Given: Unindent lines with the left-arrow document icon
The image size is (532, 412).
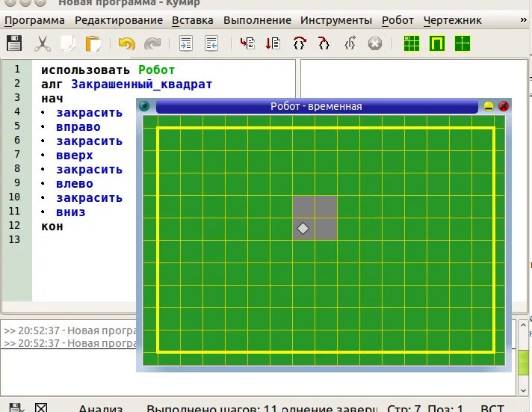Looking at the screenshot, I should tap(211, 43).
